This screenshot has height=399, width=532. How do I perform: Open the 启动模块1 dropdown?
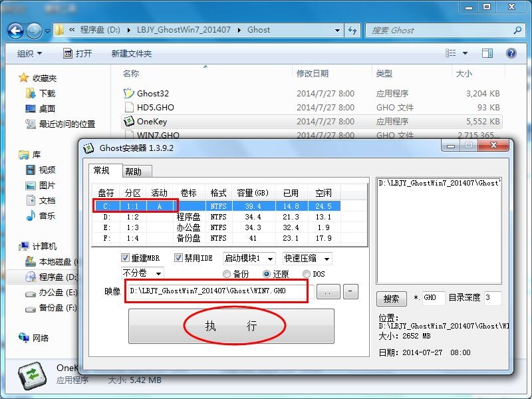tap(245, 258)
